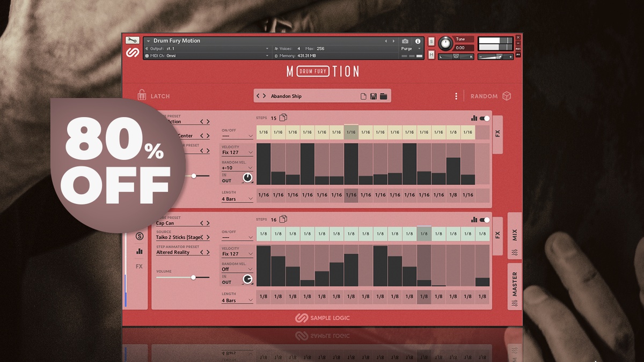The image size is (644, 362).
Task: Expand the upper Velocity Fix 127 dropdown
Action: 237,152
